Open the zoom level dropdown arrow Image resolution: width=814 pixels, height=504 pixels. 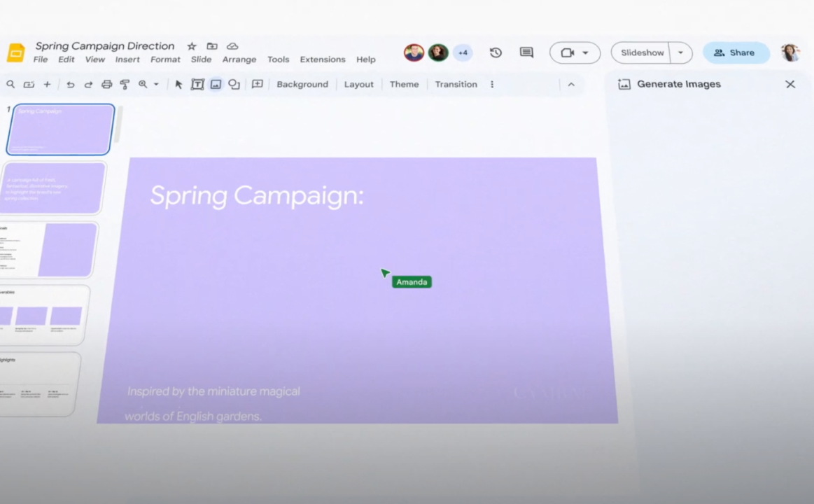point(156,85)
